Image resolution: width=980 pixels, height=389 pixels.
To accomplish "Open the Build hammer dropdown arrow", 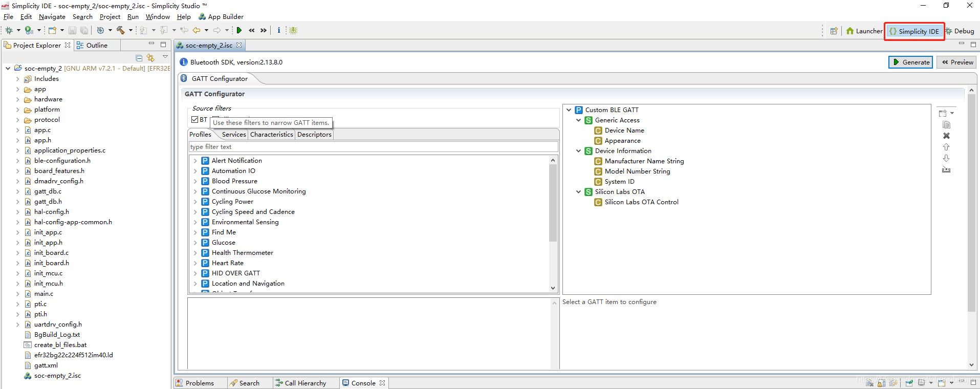I will [x=130, y=30].
